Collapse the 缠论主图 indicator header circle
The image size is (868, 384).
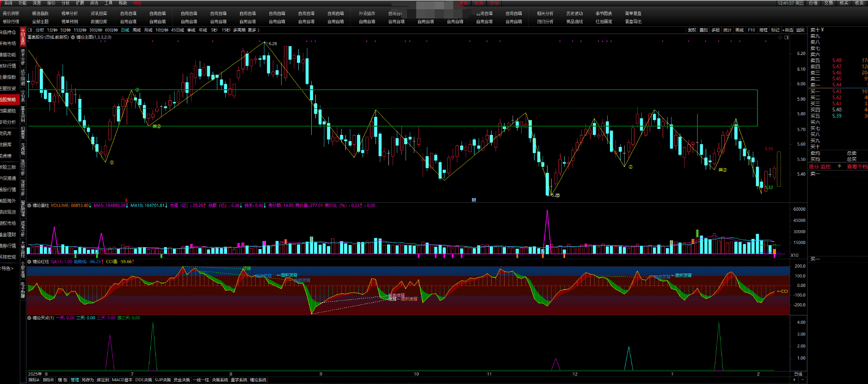click(x=73, y=37)
